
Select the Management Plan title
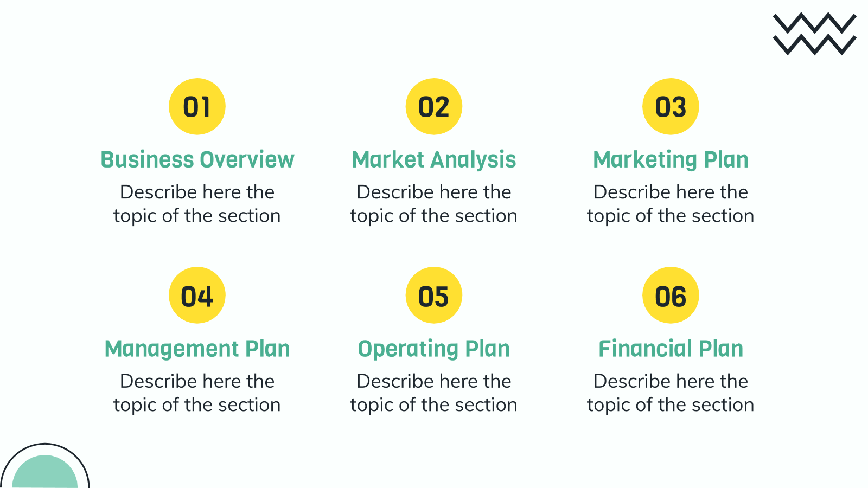click(x=197, y=349)
